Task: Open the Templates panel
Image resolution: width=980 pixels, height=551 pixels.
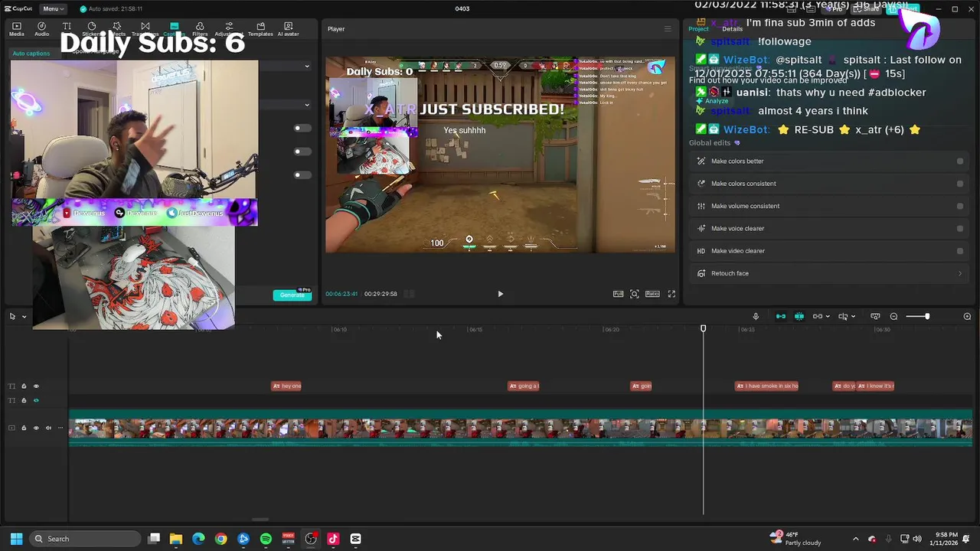Action: click(x=260, y=29)
